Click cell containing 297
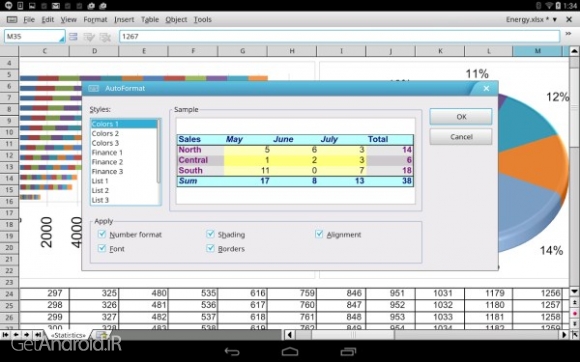Image resolution: width=580 pixels, height=362 pixels. pyautogui.click(x=44, y=294)
